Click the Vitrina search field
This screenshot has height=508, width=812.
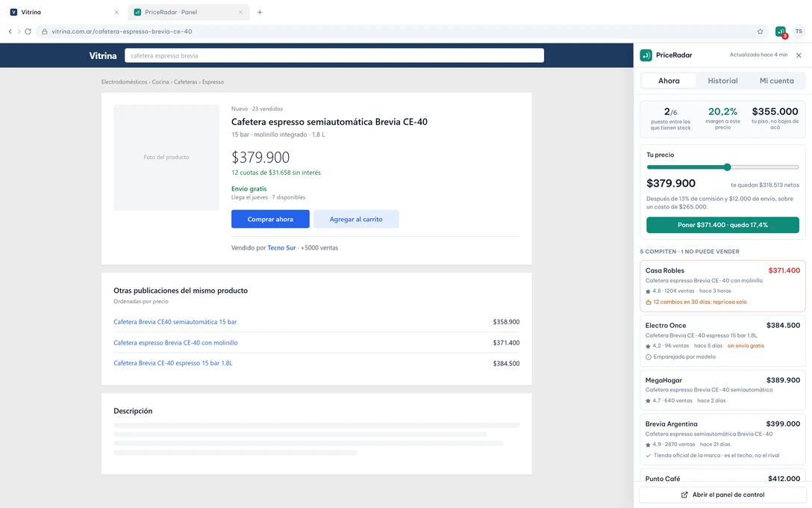334,55
